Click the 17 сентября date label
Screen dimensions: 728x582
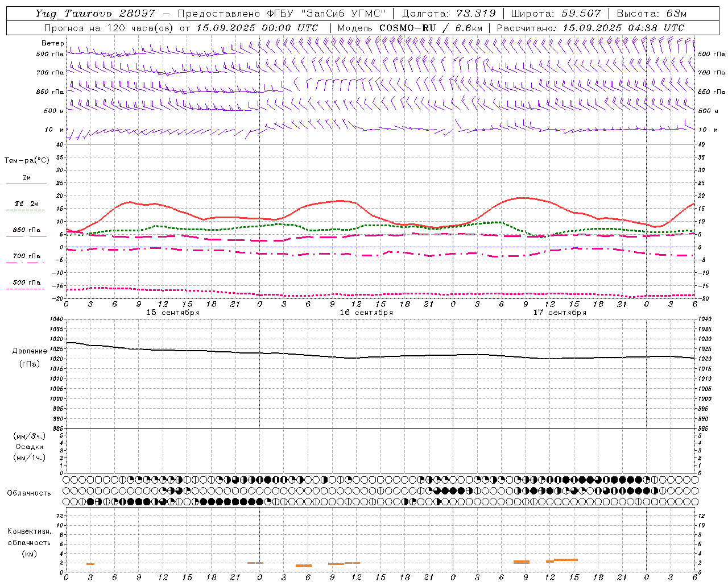click(560, 313)
